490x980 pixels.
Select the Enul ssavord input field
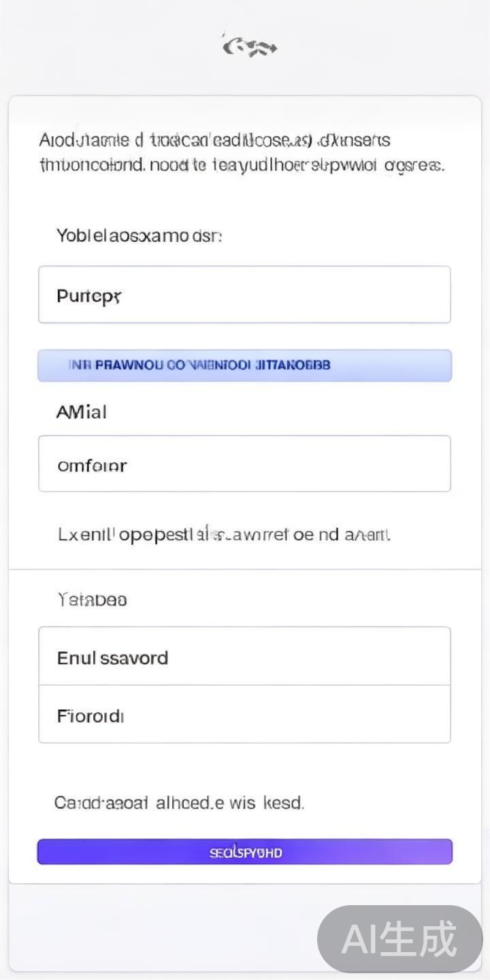click(x=244, y=656)
